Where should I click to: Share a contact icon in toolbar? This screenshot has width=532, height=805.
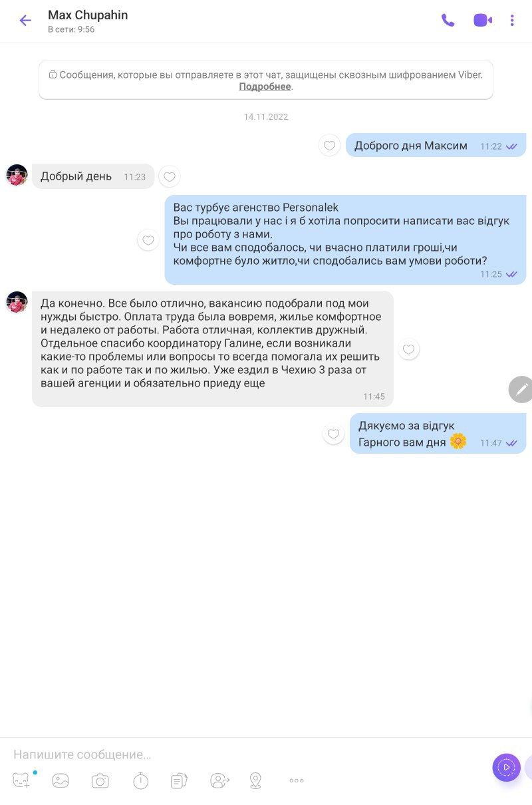(x=219, y=780)
